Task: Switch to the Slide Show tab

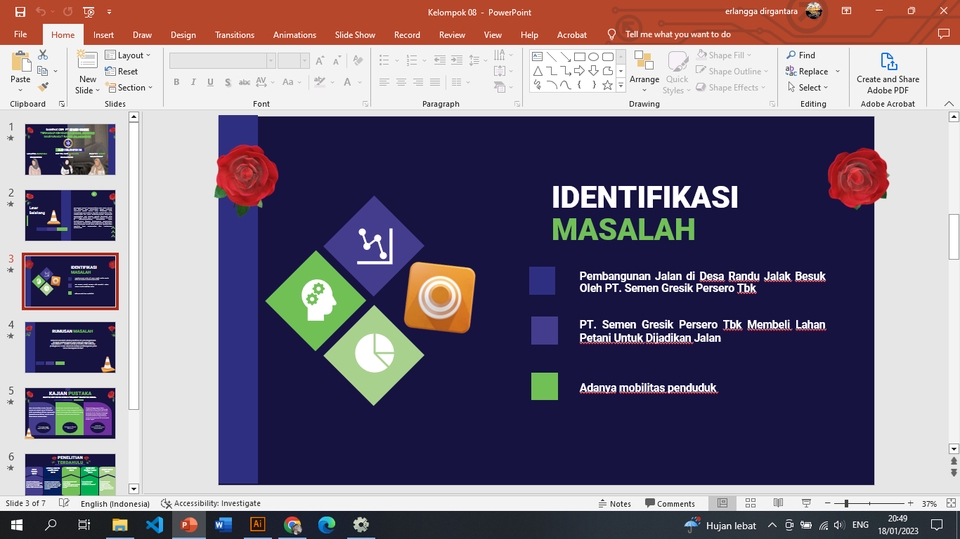Action: click(355, 34)
